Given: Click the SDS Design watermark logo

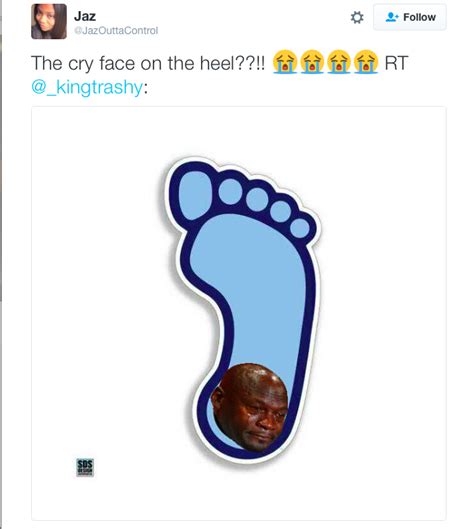Looking at the screenshot, I should coord(85,467).
